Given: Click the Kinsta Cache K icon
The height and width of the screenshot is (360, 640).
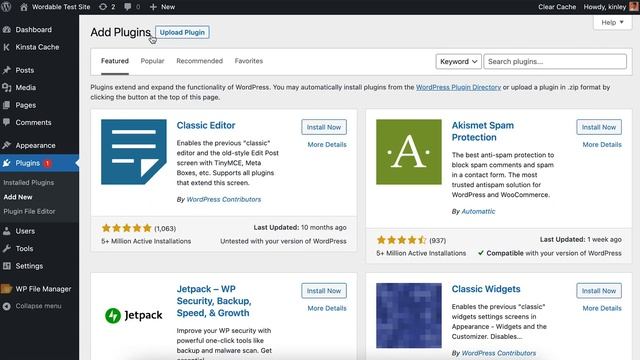Looking at the screenshot, I should [x=7, y=47].
